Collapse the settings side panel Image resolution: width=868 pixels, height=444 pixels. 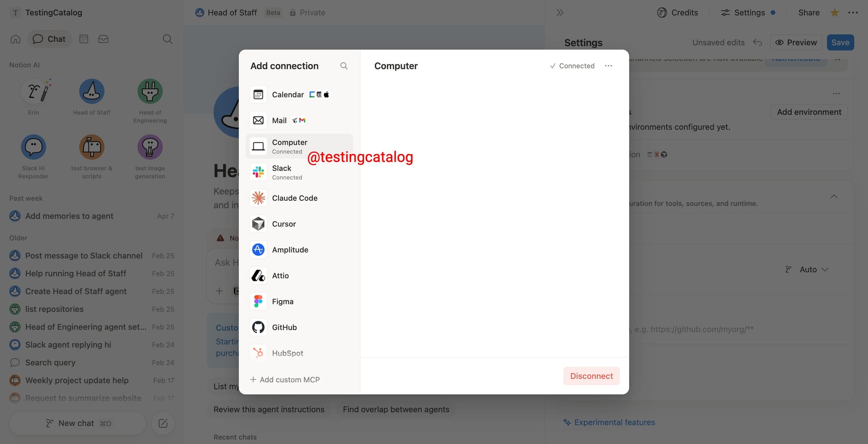tap(560, 13)
